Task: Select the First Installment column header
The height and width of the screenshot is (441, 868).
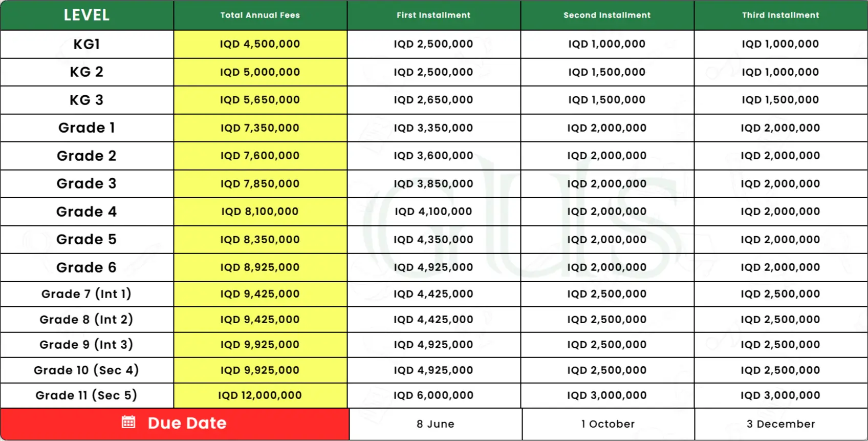Action: click(x=433, y=15)
